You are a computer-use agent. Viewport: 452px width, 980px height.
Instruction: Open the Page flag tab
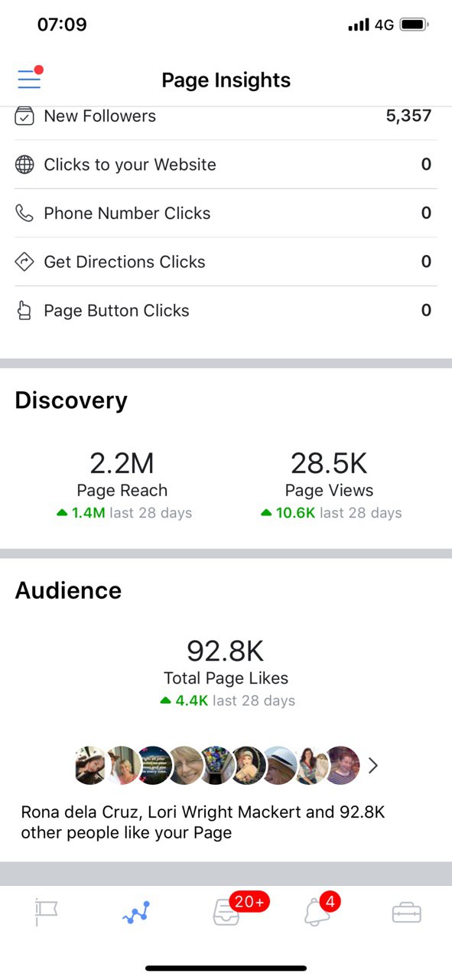point(47,913)
